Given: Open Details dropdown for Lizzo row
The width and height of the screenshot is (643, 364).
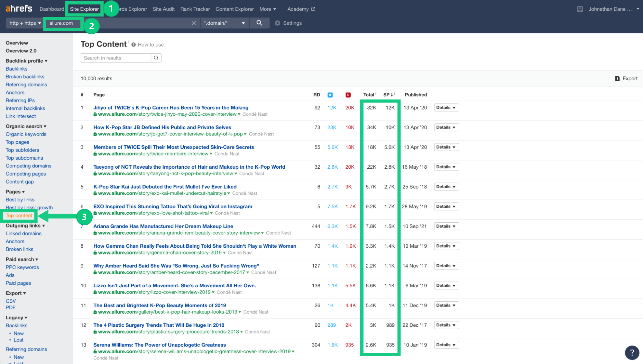Looking at the screenshot, I should [446, 286].
